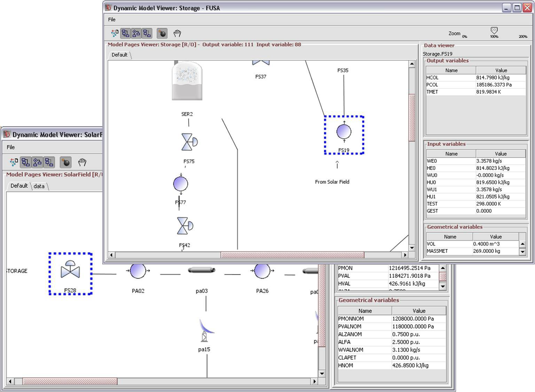This screenshot has height=392, width=535.
Task: Select the TMET output variable row
Action: [x=476, y=92]
